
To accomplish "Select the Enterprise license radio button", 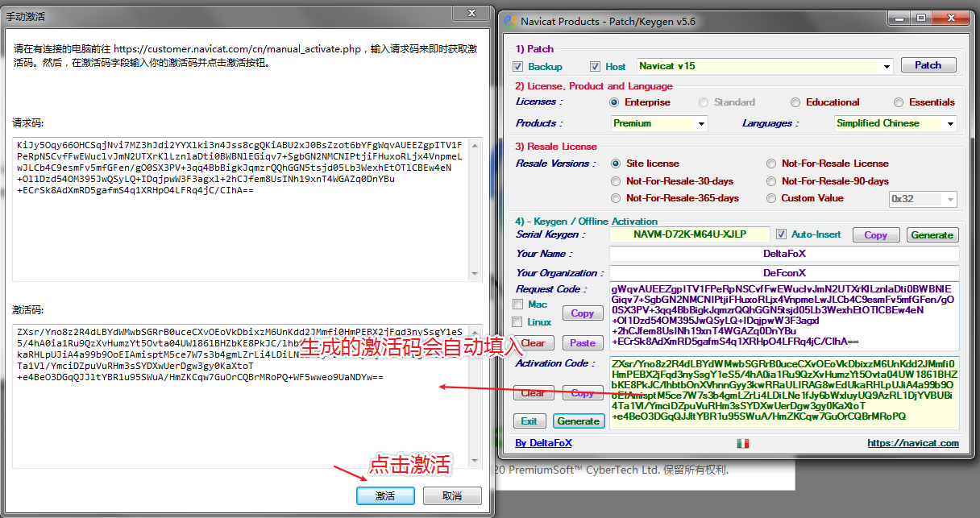I will (x=614, y=102).
